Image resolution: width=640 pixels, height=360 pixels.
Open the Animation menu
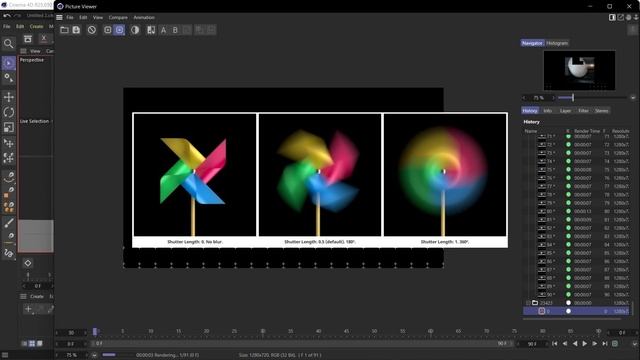coord(144,18)
